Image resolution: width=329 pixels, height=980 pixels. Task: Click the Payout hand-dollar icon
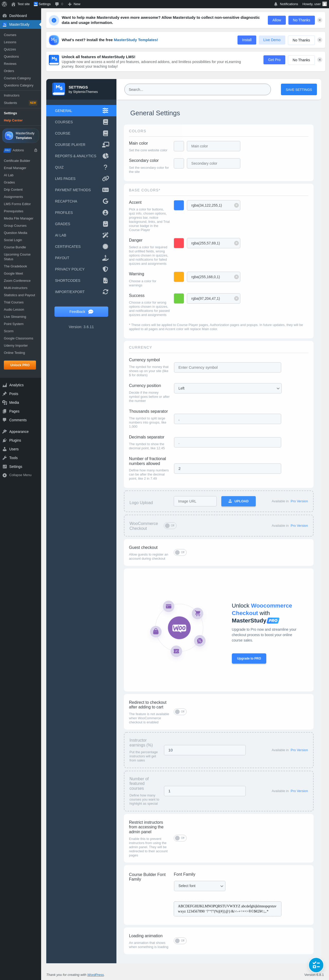click(105, 258)
